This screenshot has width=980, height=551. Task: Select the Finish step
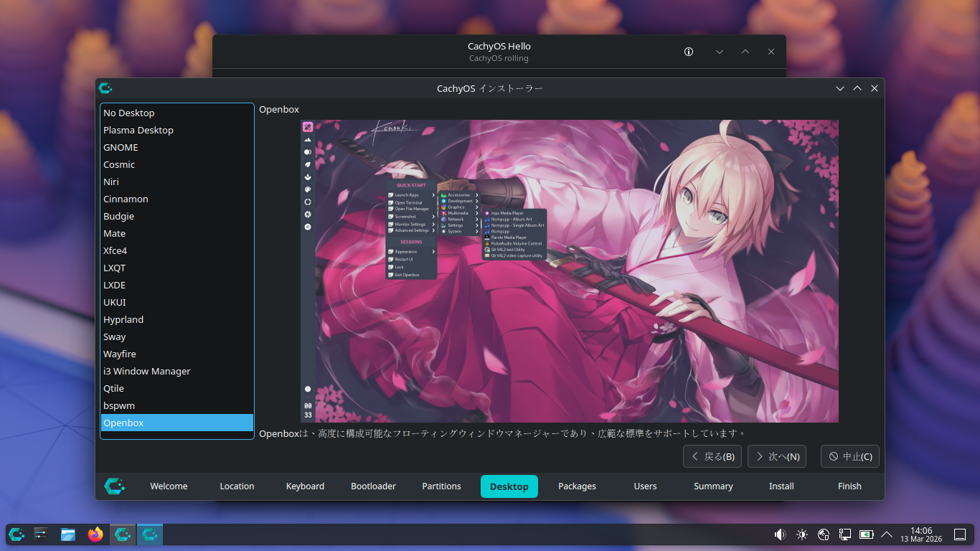[x=849, y=486]
